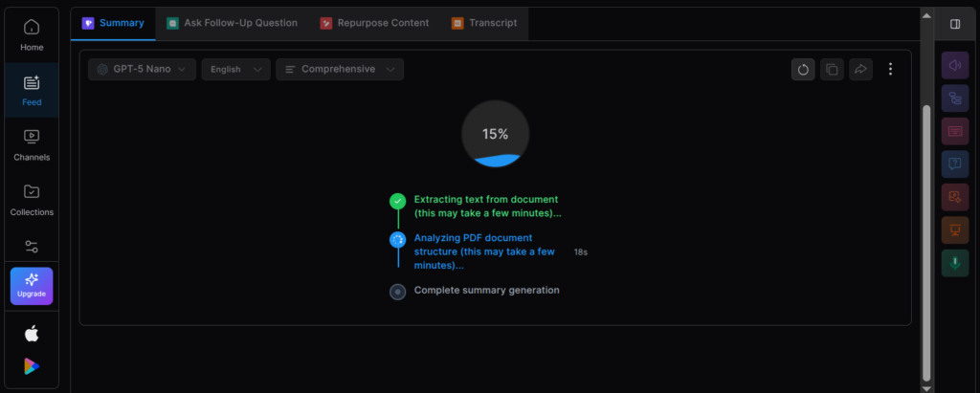Change the Comprehensive summary length dropdown
This screenshot has height=393, width=980.
[x=339, y=69]
